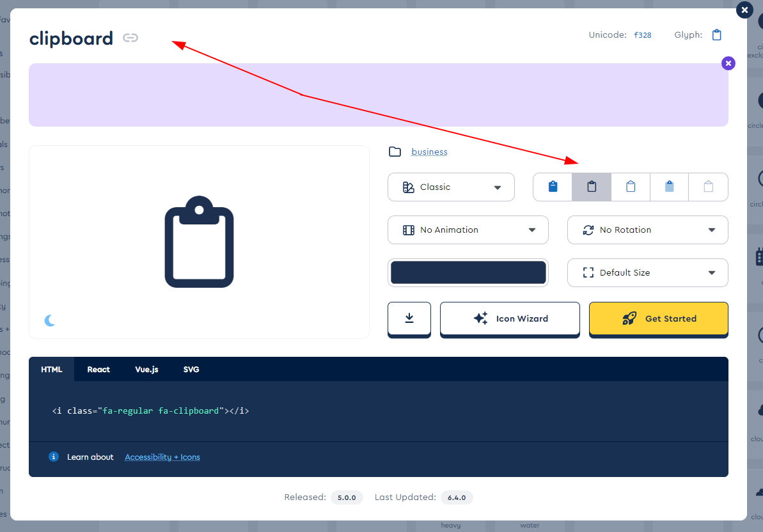
Task: Click the expand icon in Default Size
Action: [588, 273]
